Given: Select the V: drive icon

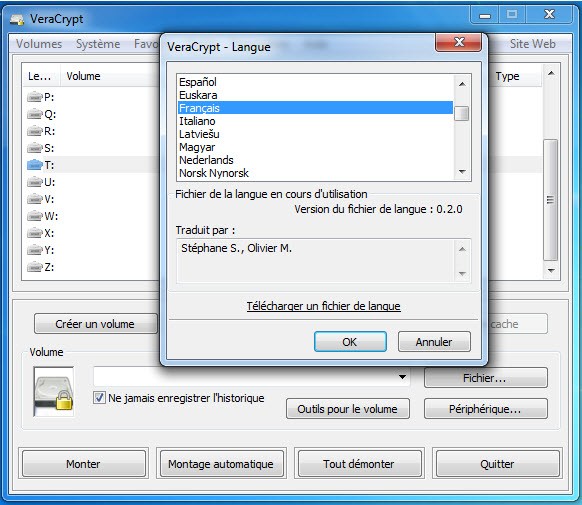Looking at the screenshot, I should pyautogui.click(x=35, y=199).
